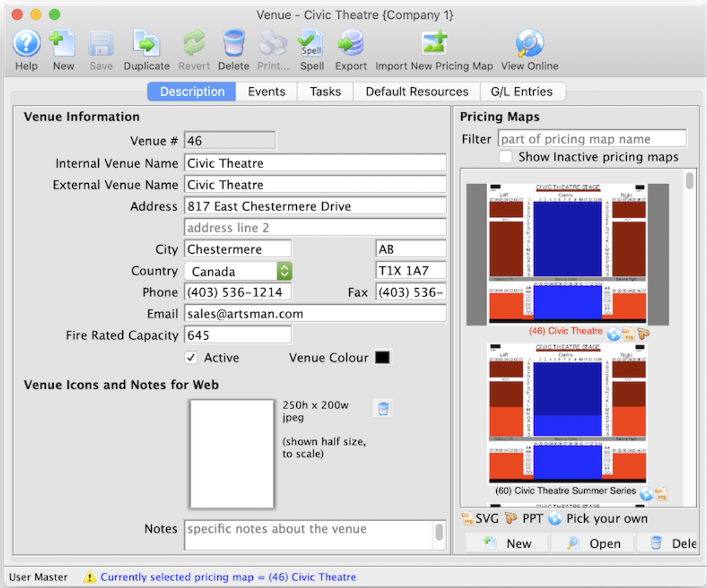Click the Venue Colour black swatch
The width and height of the screenshot is (707, 588).
[382, 358]
